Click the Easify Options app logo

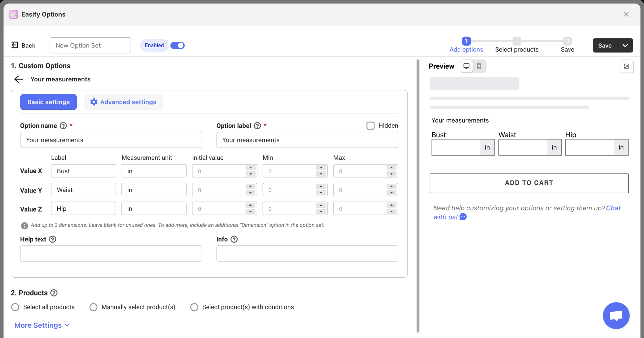(x=14, y=14)
